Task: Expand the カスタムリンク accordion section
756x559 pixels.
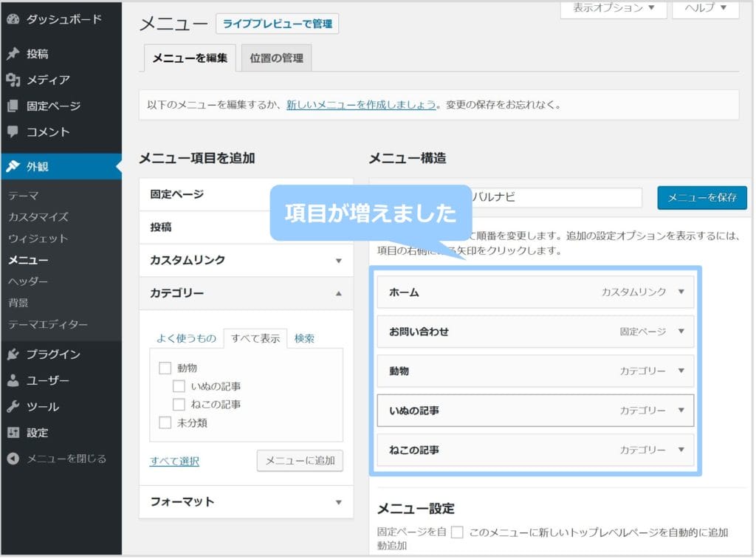Action: [x=338, y=261]
